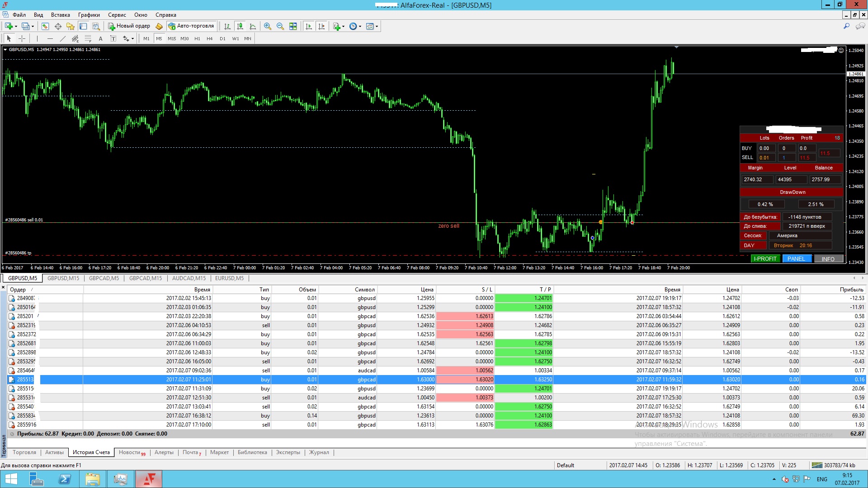The width and height of the screenshot is (868, 488).
Task: Open the Сервис menu
Action: [x=117, y=15]
